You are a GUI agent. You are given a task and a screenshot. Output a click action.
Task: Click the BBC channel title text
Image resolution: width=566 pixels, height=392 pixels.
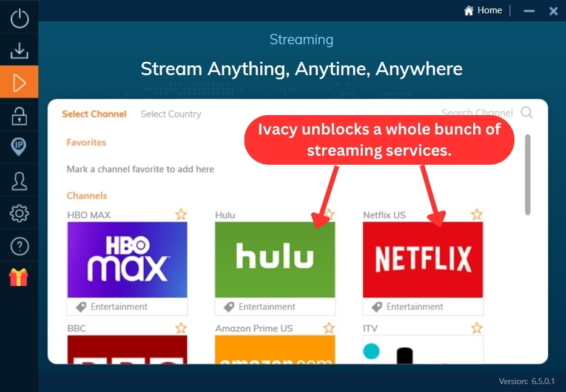click(76, 328)
